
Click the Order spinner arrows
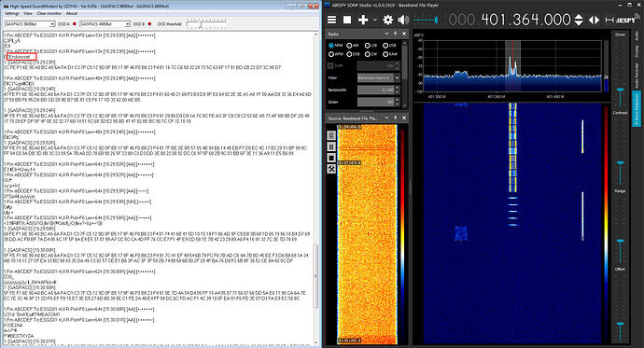tap(398, 102)
